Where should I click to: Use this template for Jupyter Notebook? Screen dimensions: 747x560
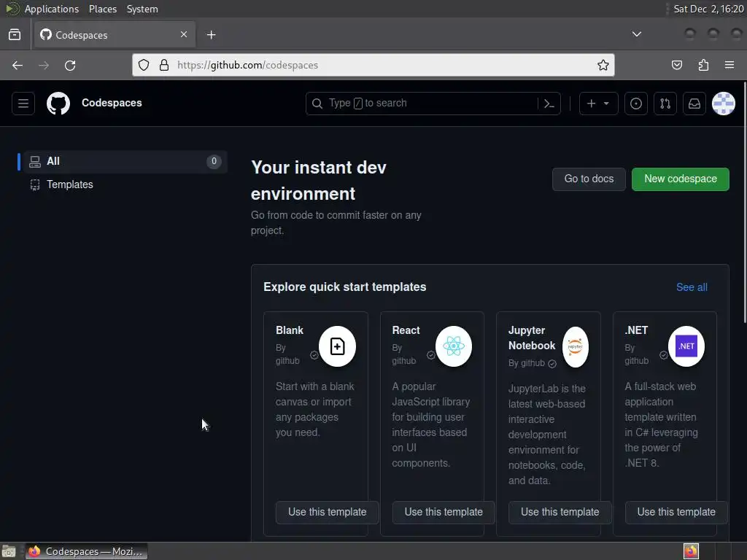560,513
